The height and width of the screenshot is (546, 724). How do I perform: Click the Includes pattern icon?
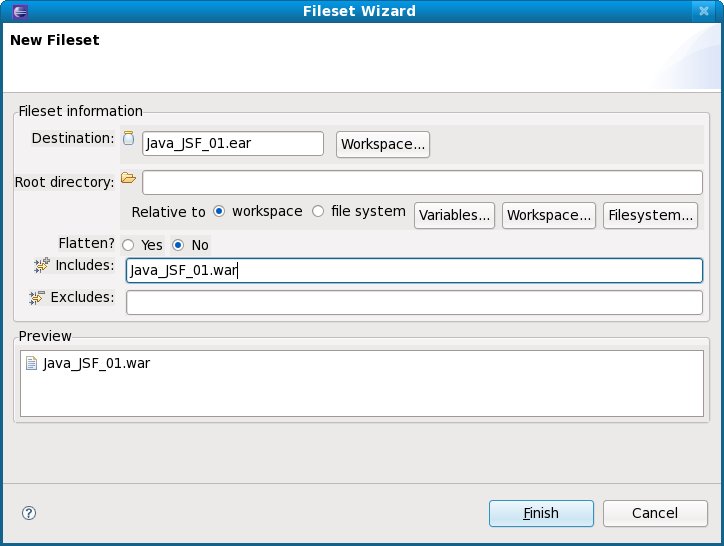coord(41,265)
